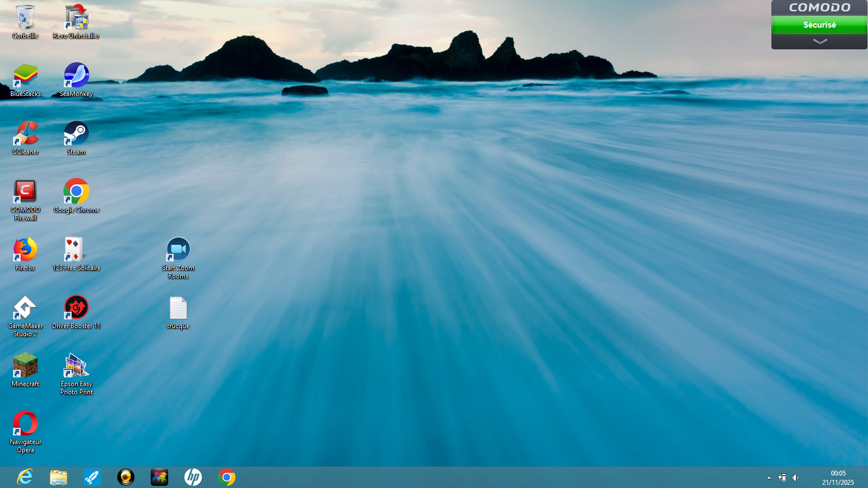Open Internet Explorer from the taskbar
868x488 pixels.
tap(25, 477)
